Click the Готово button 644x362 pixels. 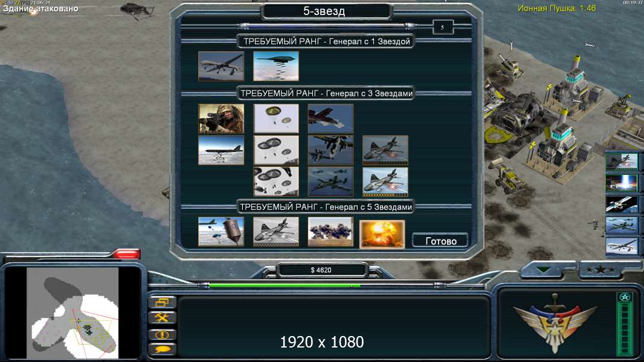pyautogui.click(x=440, y=241)
